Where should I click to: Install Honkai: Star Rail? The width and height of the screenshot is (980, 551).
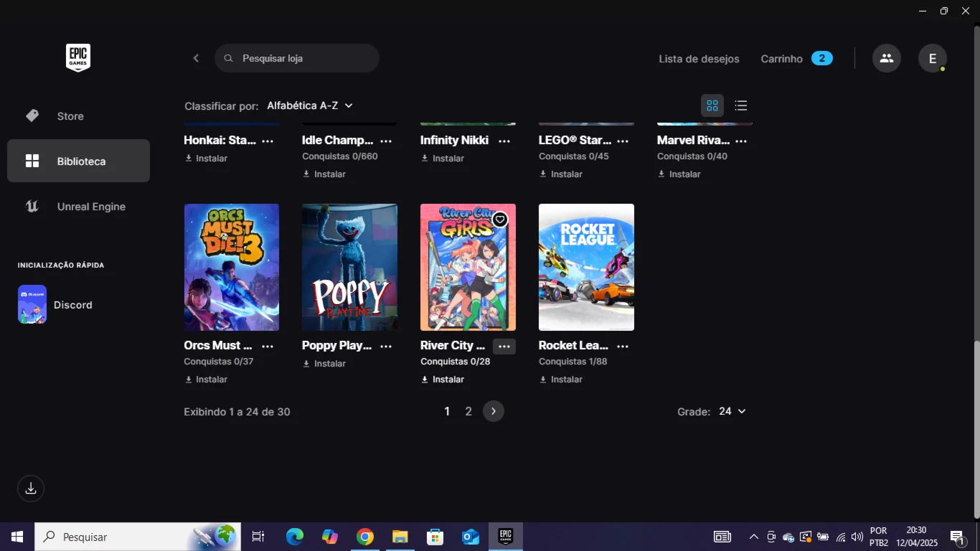click(x=206, y=159)
